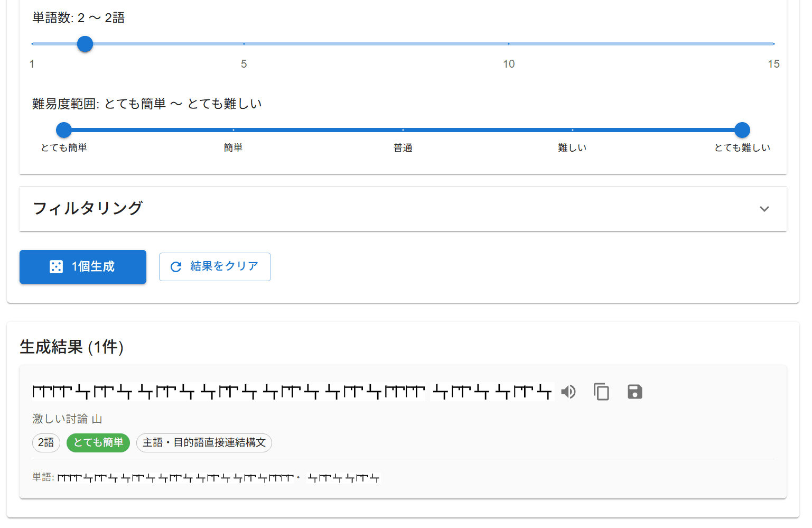Click the green とても簡単 chip

pos(98,442)
